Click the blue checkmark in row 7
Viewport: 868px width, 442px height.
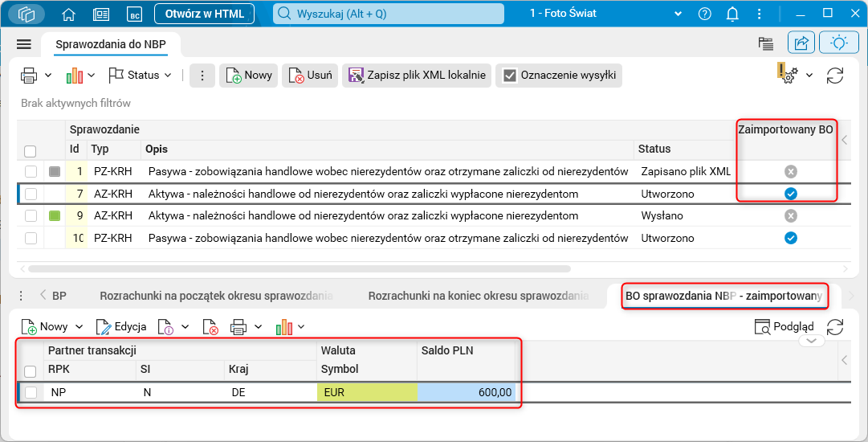click(x=791, y=194)
